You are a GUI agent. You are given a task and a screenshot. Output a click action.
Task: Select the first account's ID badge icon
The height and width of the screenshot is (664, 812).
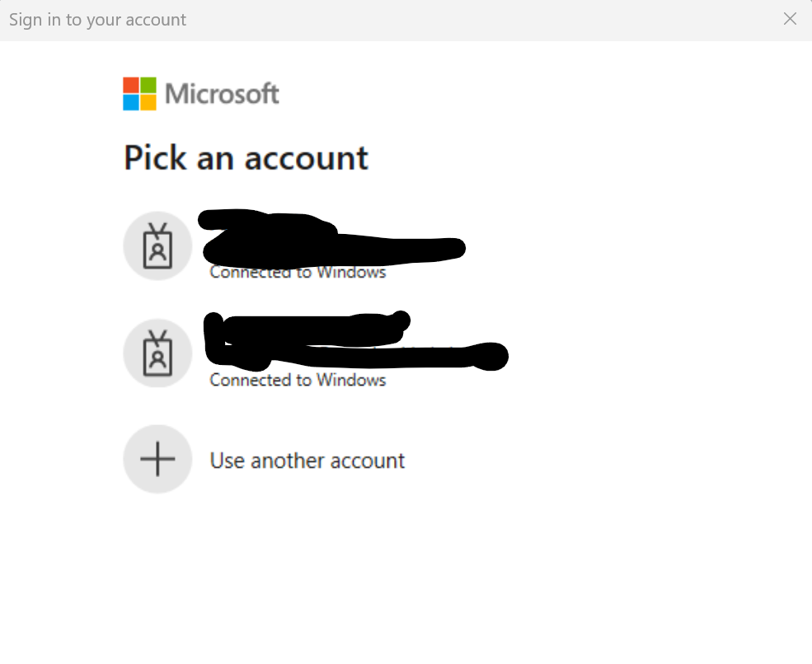157,245
